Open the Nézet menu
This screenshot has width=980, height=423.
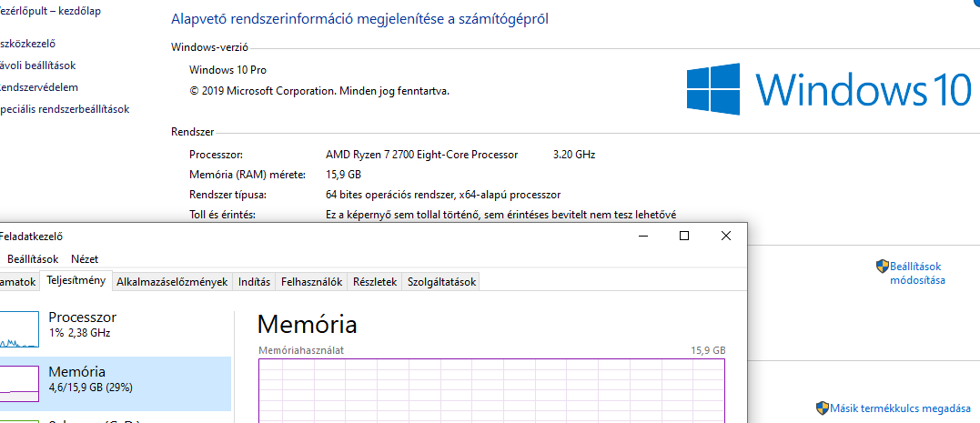coord(85,258)
